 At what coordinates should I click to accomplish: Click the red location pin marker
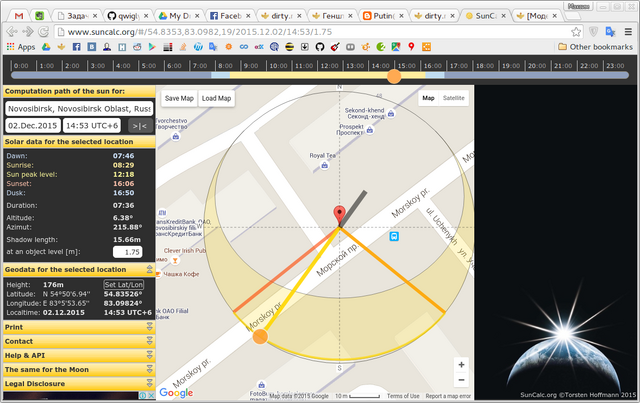click(x=340, y=214)
